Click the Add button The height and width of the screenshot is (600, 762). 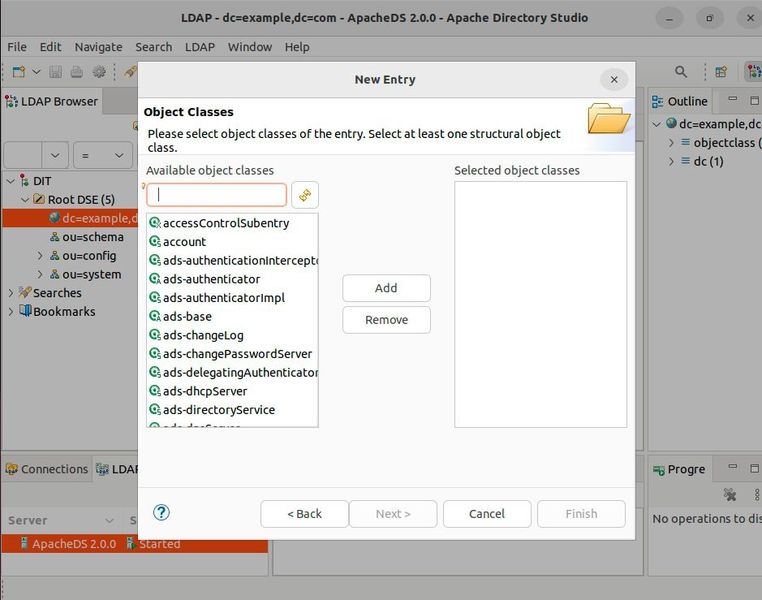[x=386, y=288]
